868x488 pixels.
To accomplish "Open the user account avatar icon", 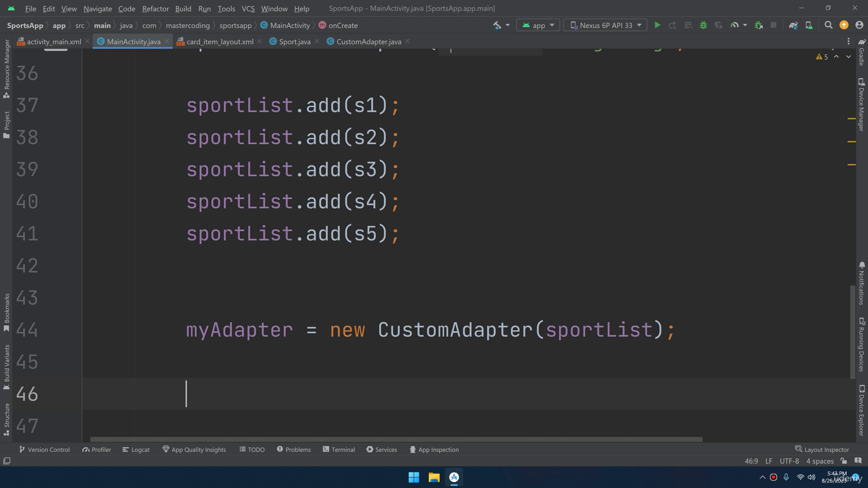I will tap(859, 25).
